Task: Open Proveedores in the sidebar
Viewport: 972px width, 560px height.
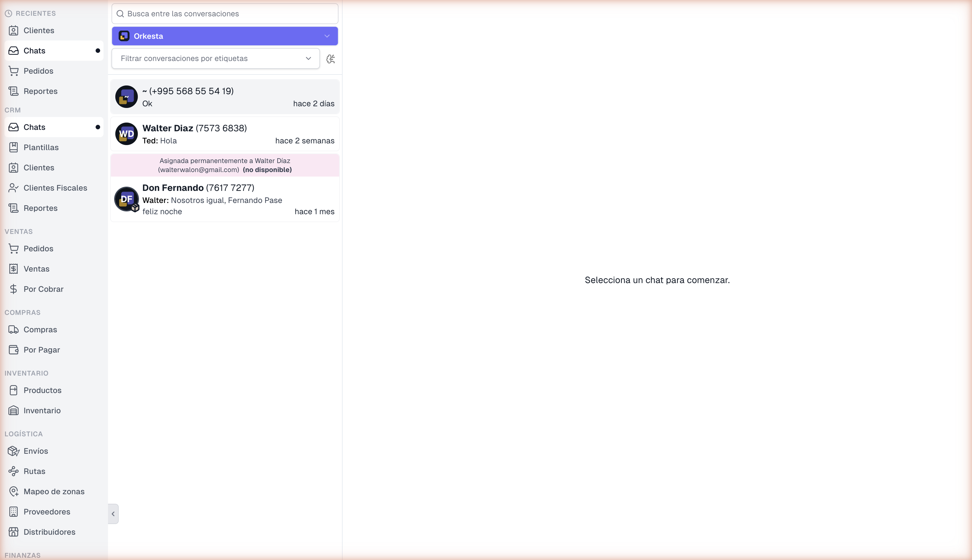Action: (47, 512)
